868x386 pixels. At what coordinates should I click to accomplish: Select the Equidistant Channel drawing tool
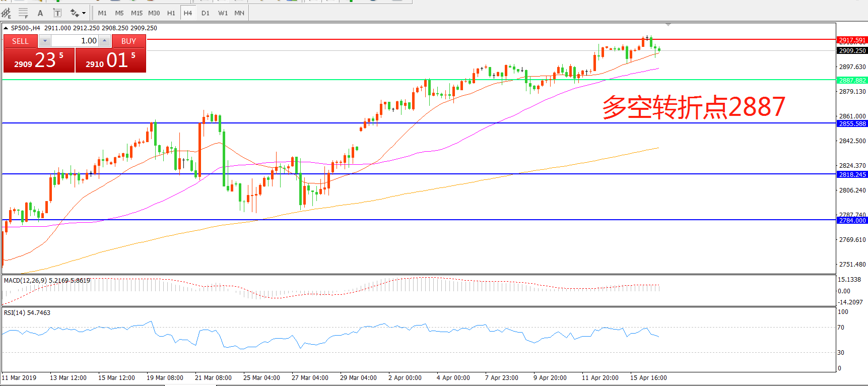tap(6, 13)
